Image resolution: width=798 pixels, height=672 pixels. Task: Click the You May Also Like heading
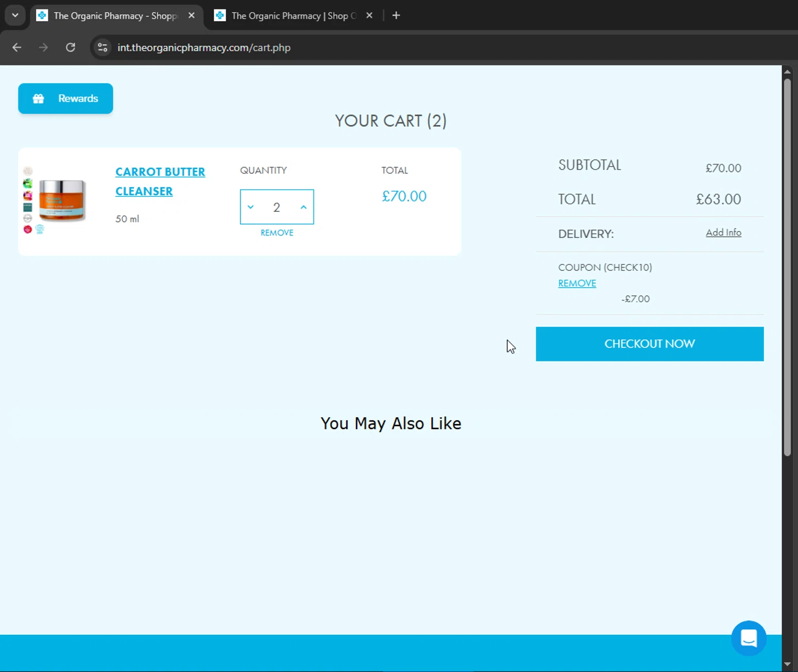click(x=391, y=424)
